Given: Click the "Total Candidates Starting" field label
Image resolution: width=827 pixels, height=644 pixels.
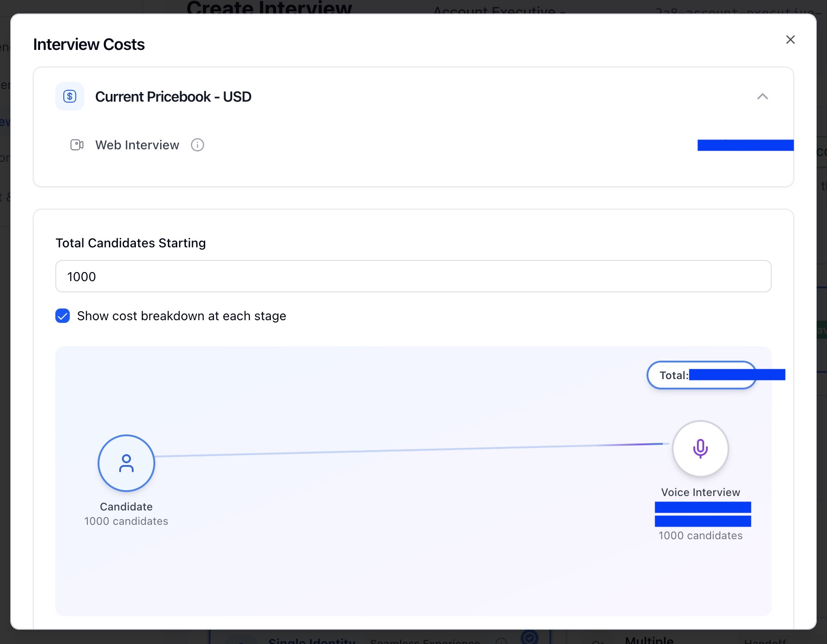Looking at the screenshot, I should click(x=130, y=243).
